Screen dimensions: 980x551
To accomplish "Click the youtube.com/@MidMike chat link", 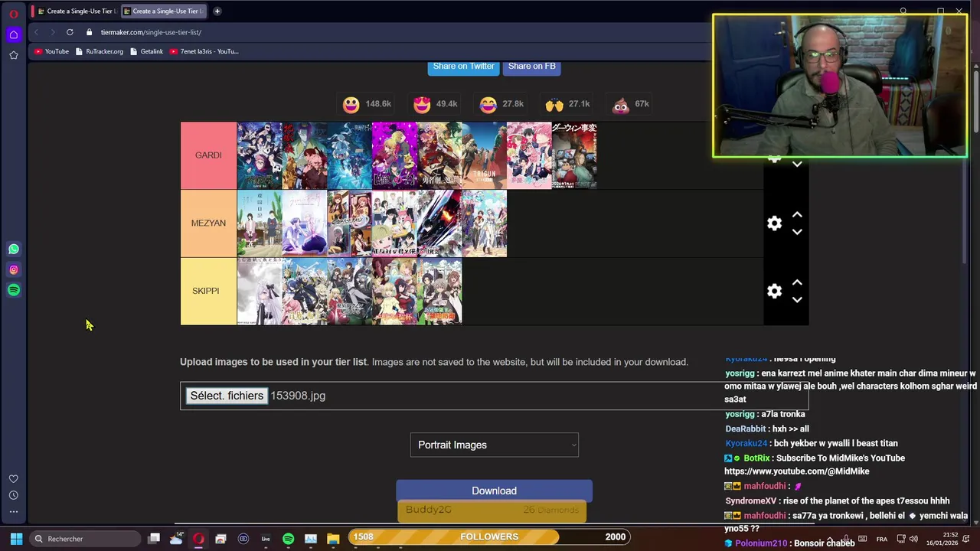I will click(x=797, y=471).
